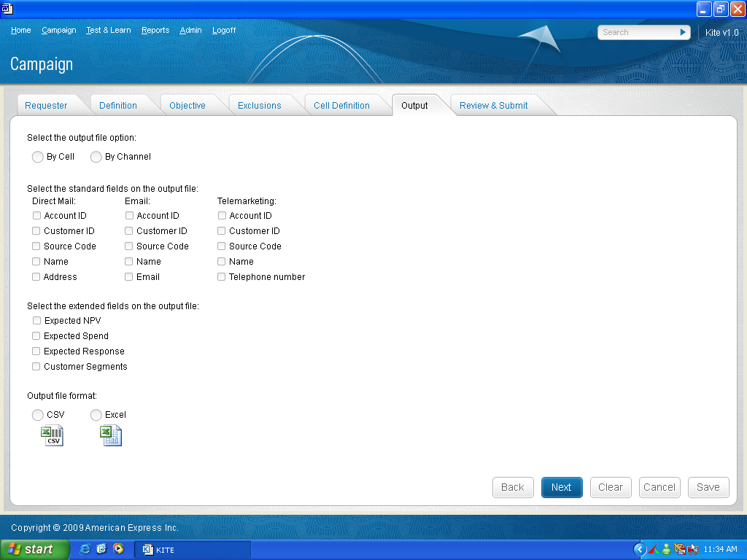This screenshot has width=747, height=560.
Task: Click the Windows Start button
Action: pos(35,549)
